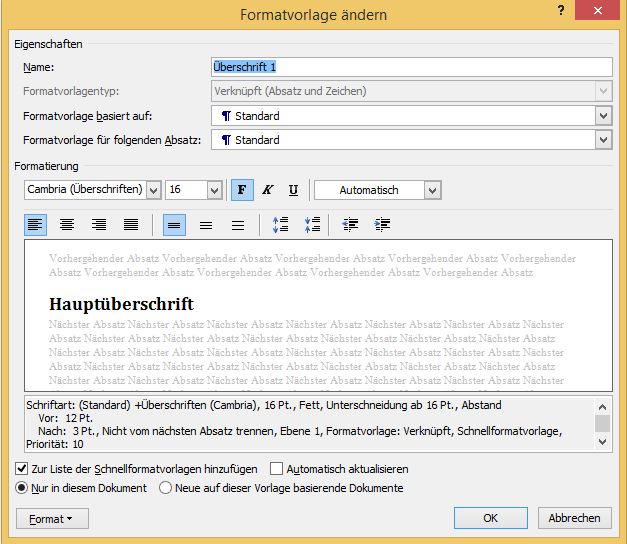Viewport: 627px width, 544px height.
Task: Increase paragraph indent
Action: [x=382, y=225]
